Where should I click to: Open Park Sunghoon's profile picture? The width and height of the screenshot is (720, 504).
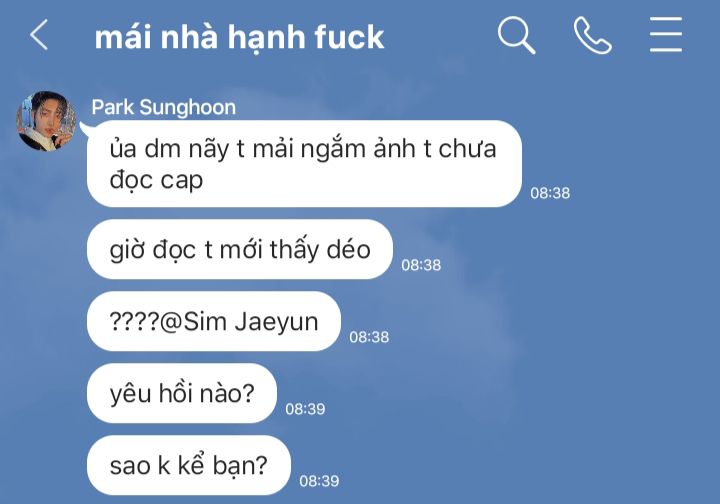(x=46, y=120)
